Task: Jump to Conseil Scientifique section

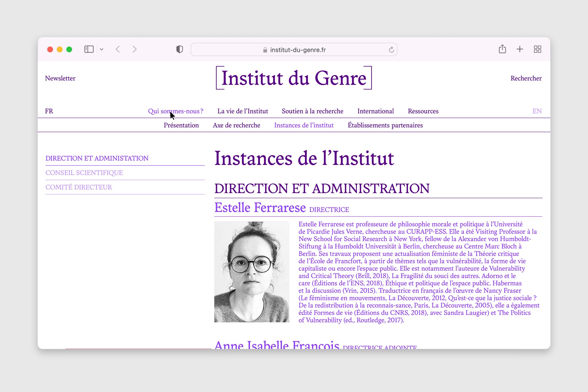Action: [x=84, y=173]
